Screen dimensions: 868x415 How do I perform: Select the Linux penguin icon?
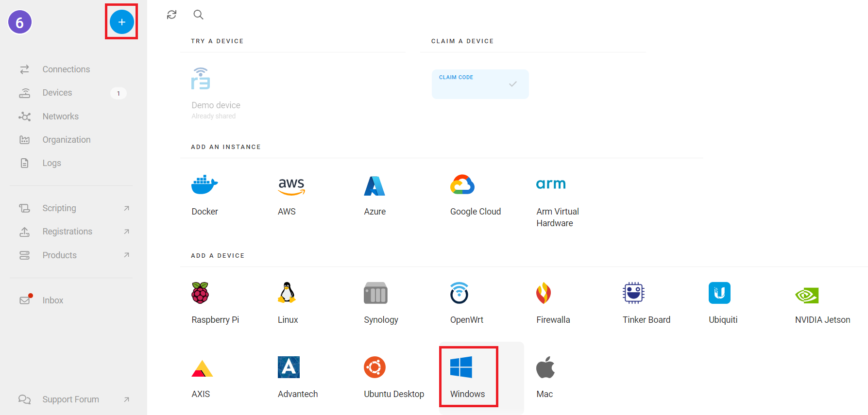287,293
